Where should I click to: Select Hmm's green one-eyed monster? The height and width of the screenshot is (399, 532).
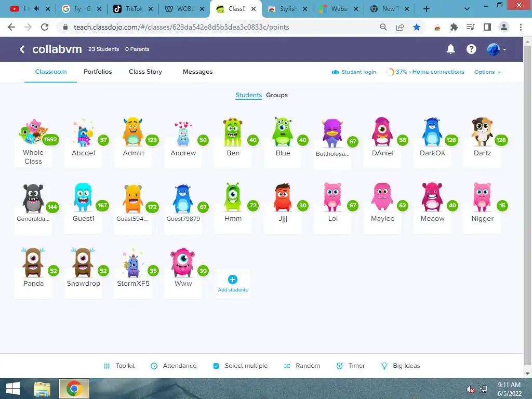233,197
